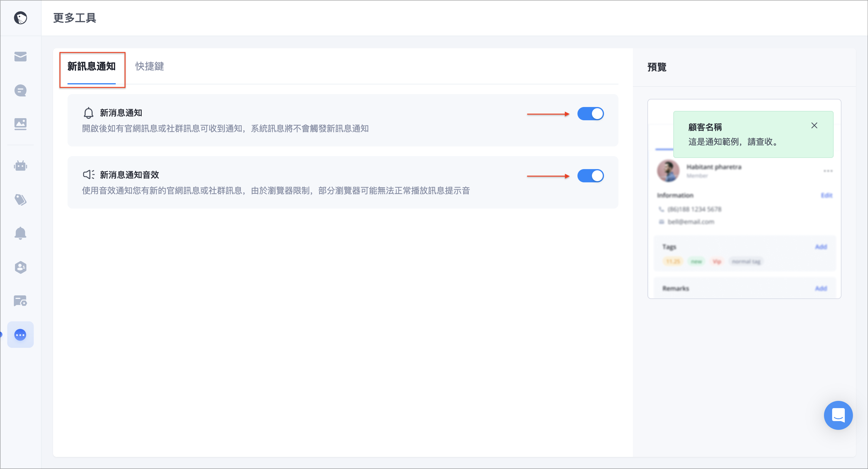Image resolution: width=868 pixels, height=469 pixels.
Task: Click description starting 開啟後如有官網訊息
Action: click(x=225, y=129)
